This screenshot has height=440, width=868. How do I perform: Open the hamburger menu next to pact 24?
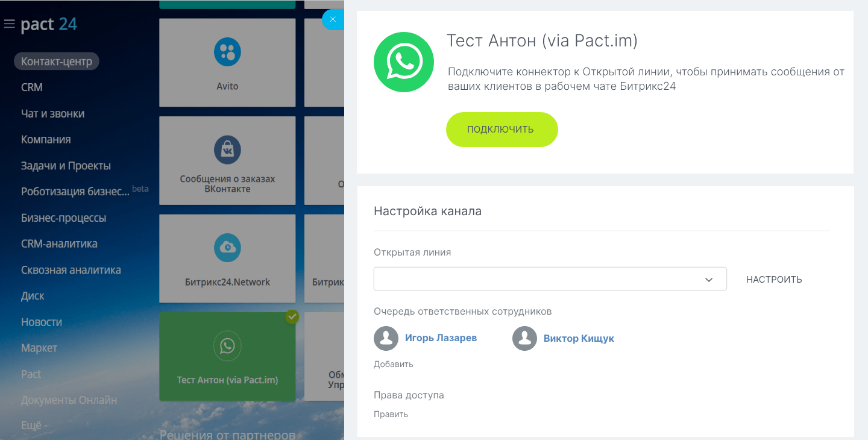[x=9, y=25]
